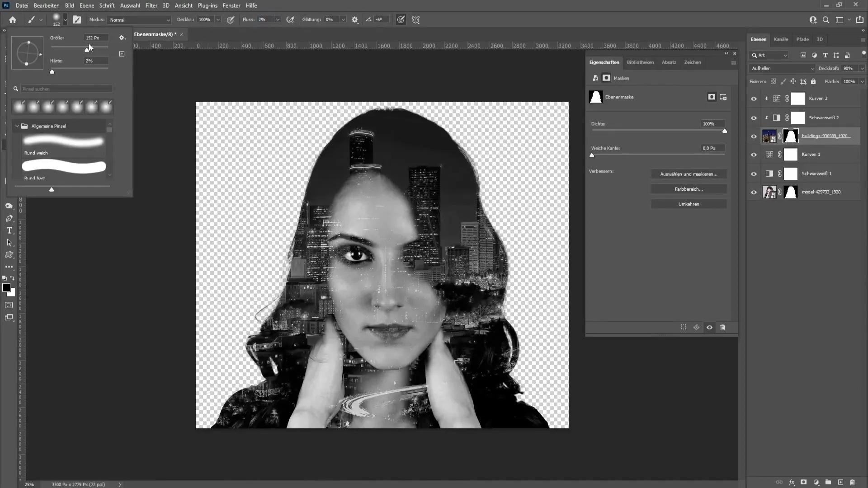Expand the Allgemeine Pinsel brush category
The width and height of the screenshot is (868, 488).
[x=16, y=126]
